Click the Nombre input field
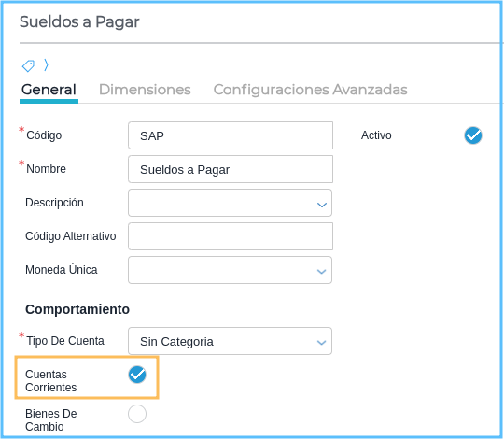Viewport: 504px width, 440px height. pos(231,169)
